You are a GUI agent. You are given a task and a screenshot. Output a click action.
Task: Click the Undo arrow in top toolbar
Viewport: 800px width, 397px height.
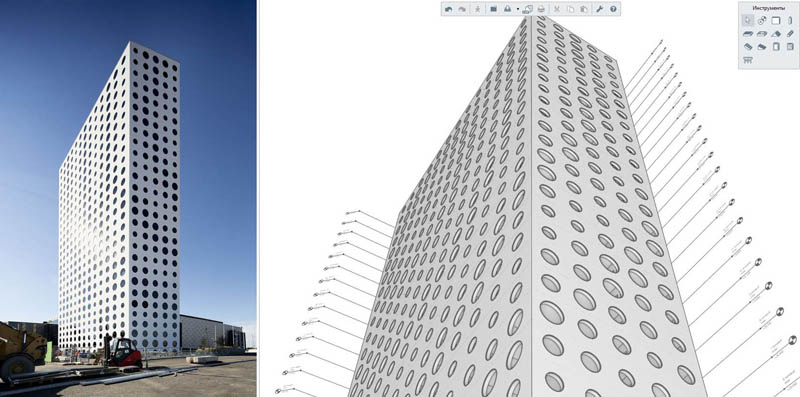coord(448,9)
